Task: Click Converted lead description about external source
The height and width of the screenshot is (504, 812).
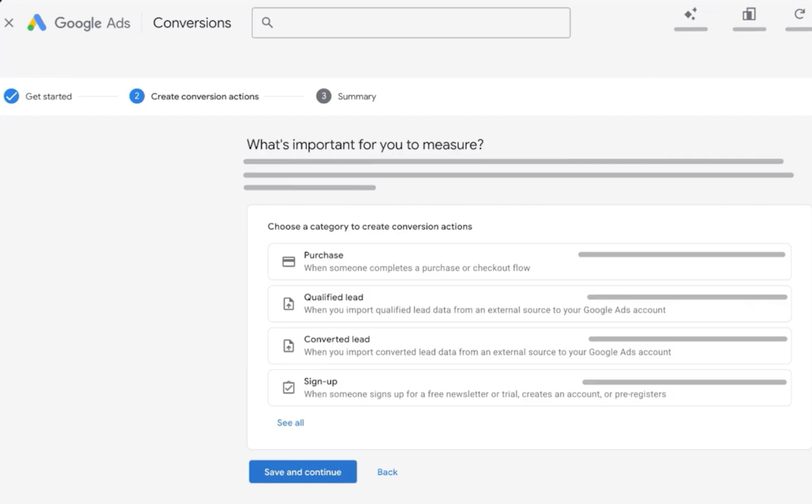Action: click(487, 352)
